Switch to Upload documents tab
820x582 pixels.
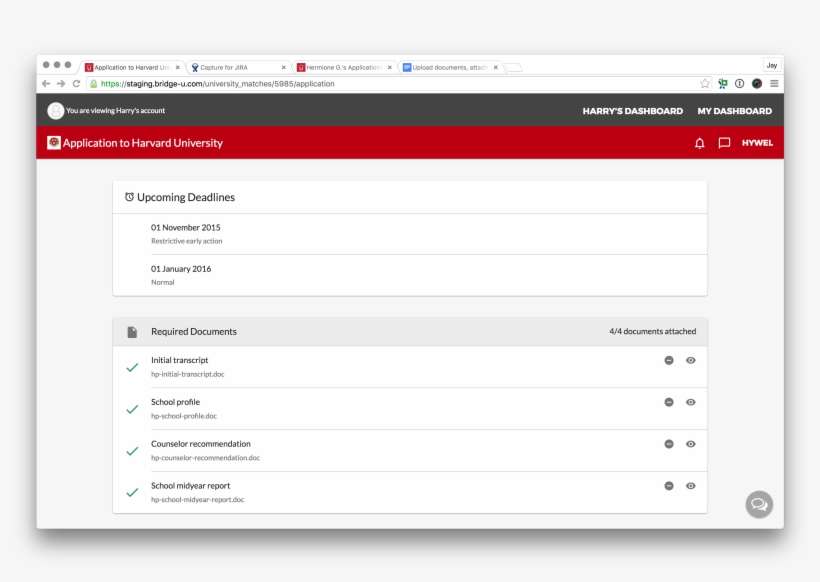[448, 67]
